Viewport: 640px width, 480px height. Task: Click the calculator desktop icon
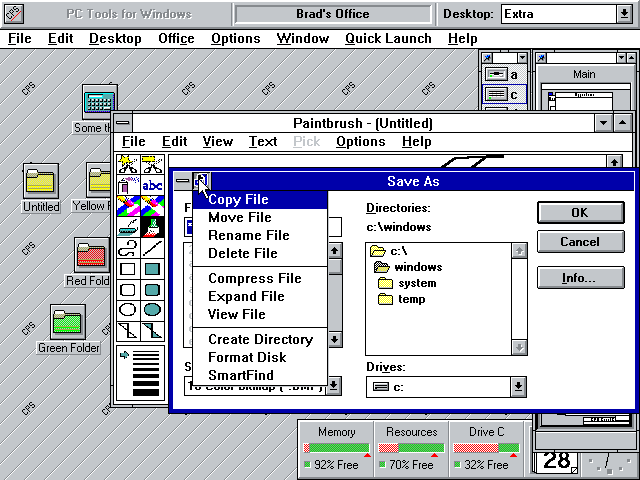pyautogui.click(x=99, y=101)
